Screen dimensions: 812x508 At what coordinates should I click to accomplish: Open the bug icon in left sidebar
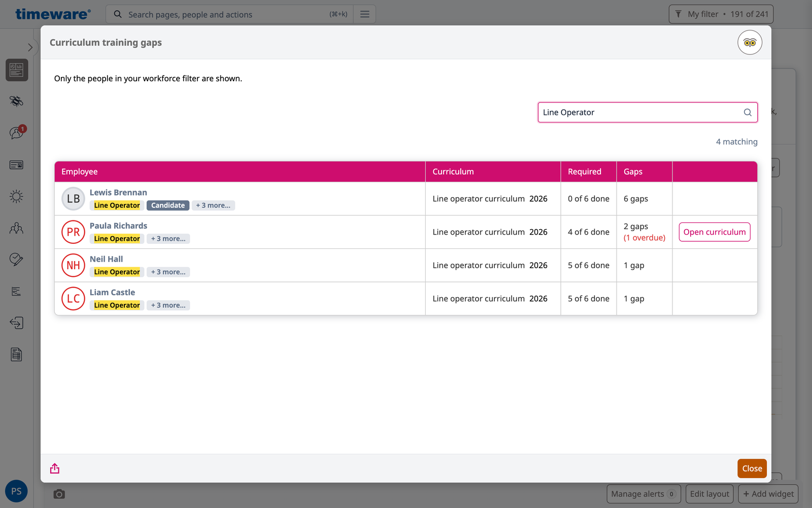pos(17,101)
